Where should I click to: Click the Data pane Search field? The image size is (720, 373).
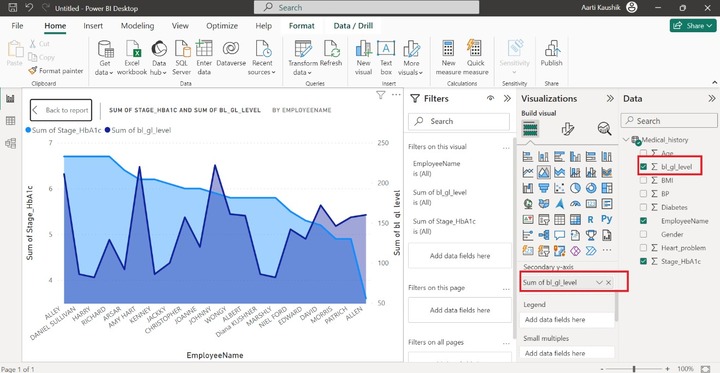669,121
